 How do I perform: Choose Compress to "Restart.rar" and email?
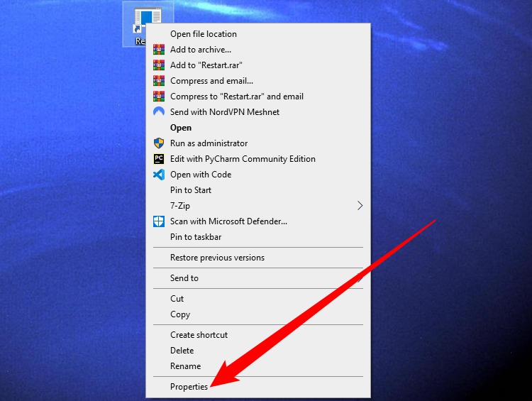258,97
